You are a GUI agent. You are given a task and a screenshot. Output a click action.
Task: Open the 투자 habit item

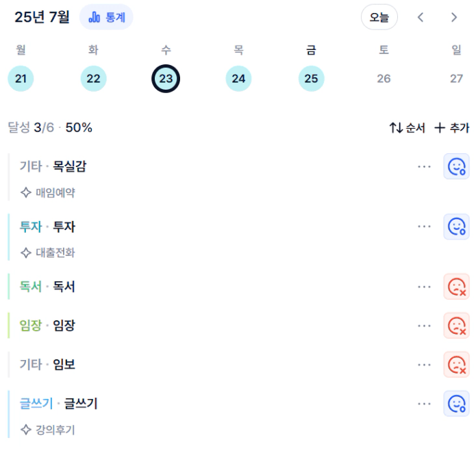click(x=212, y=238)
